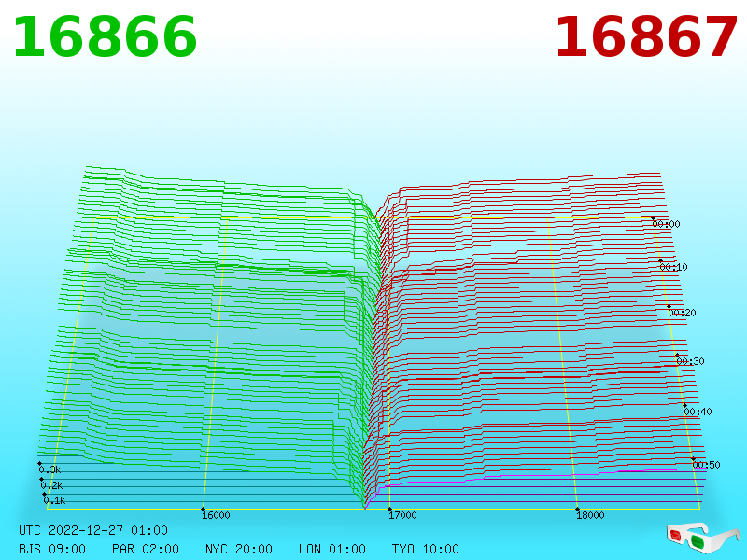The width and height of the screenshot is (747, 560).
Task: Click the 17000 price axis label
Action: (402, 515)
